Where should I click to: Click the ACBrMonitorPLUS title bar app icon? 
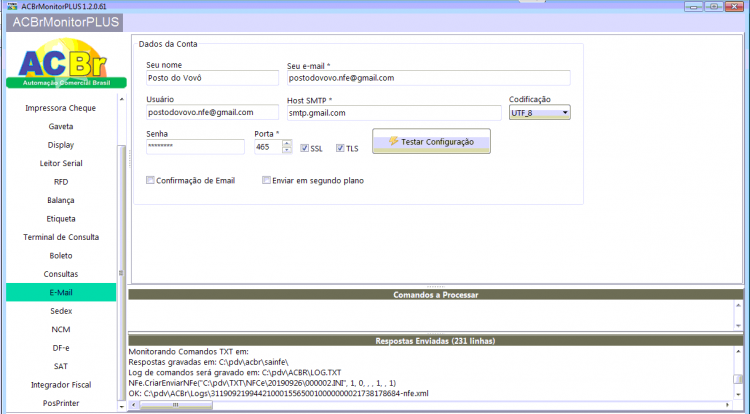tap(12, 6)
